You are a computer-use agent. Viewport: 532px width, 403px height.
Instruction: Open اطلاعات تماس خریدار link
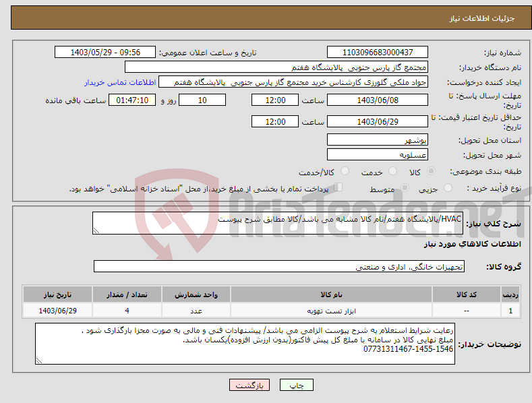pos(120,82)
